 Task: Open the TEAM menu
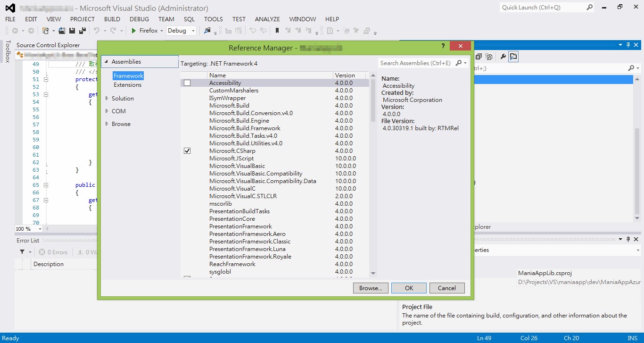(166, 19)
